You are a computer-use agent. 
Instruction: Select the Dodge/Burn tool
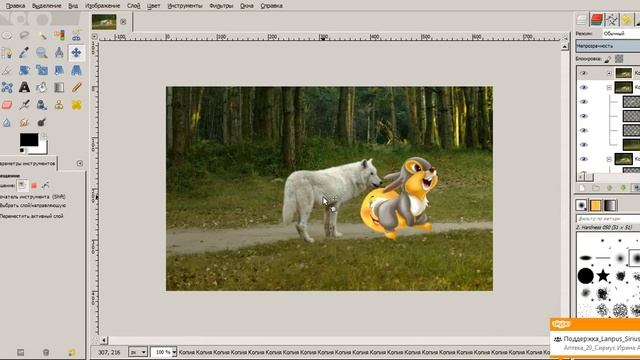[x=42, y=122]
